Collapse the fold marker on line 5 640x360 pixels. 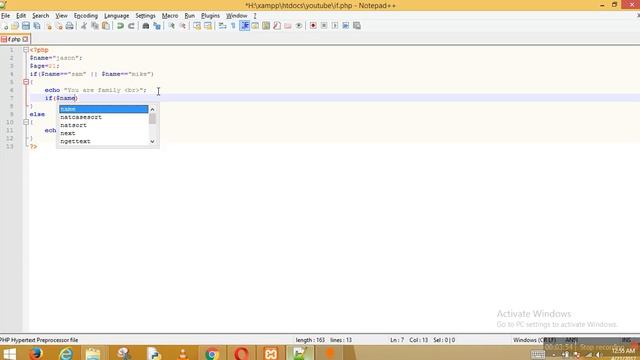pyautogui.click(x=26, y=82)
